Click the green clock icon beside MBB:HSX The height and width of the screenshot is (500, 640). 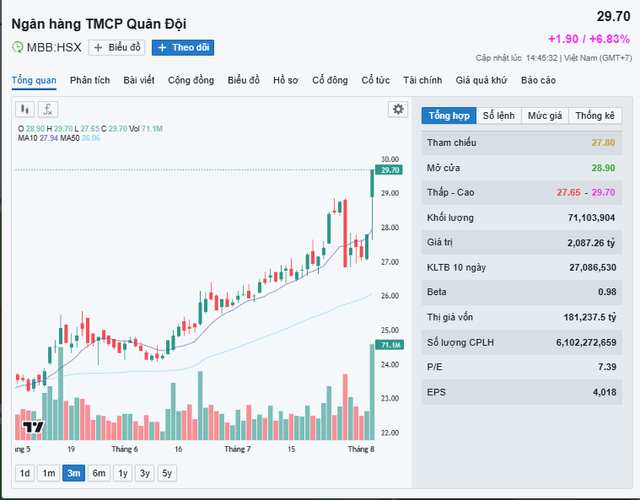18,47
